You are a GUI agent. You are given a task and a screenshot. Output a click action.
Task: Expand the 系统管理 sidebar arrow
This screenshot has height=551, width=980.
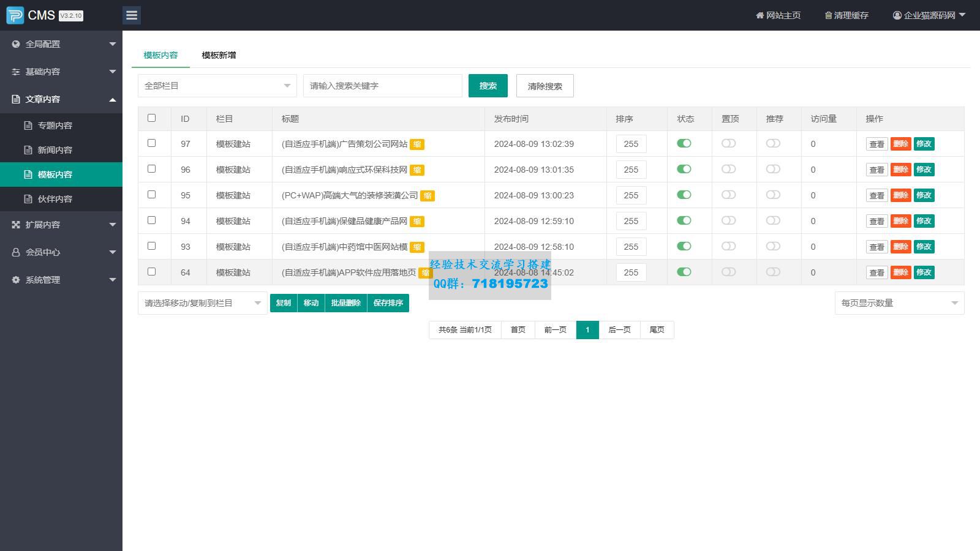pyautogui.click(x=113, y=280)
